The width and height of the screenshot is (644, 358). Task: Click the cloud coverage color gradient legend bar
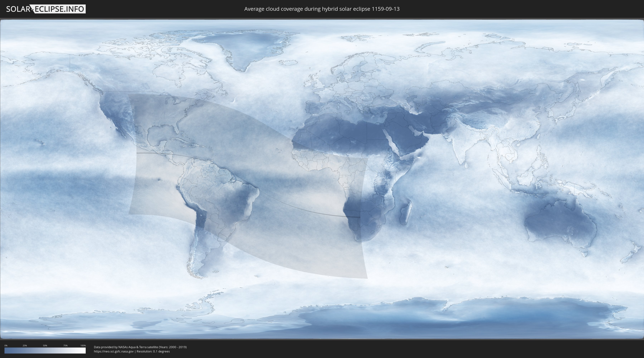tap(45, 350)
